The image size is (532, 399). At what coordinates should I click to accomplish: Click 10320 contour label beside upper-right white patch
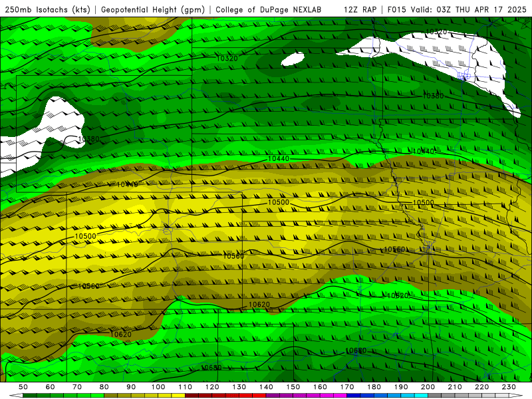coord(436,32)
